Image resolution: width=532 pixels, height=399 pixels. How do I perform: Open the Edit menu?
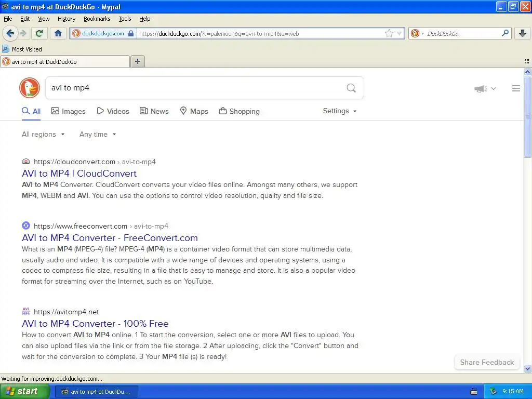pos(25,19)
